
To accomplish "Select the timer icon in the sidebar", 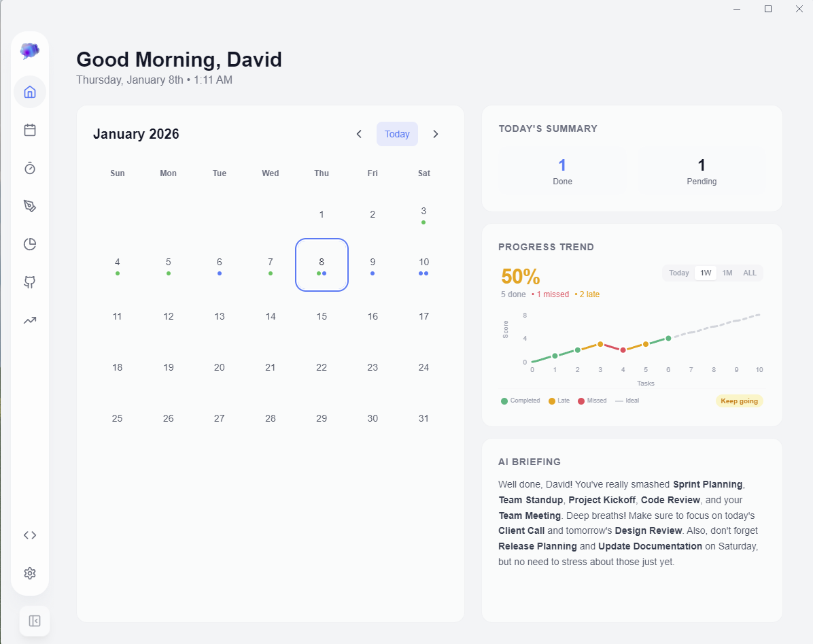I will click(x=30, y=168).
